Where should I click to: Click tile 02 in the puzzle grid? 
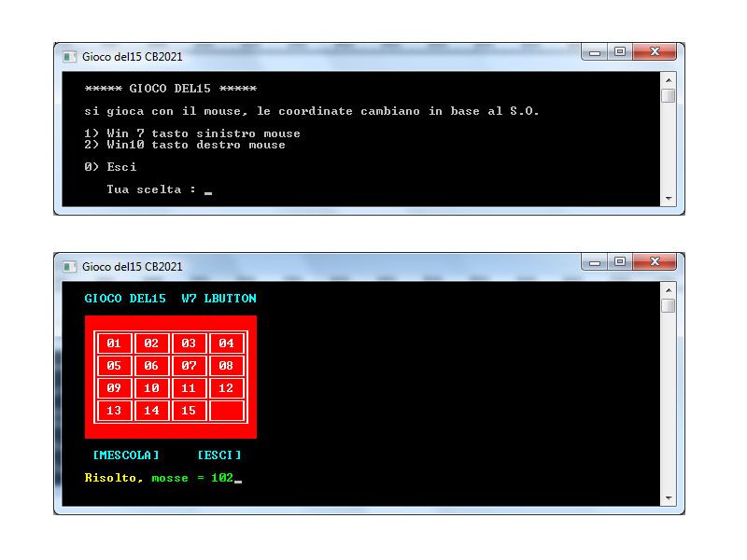(151, 343)
